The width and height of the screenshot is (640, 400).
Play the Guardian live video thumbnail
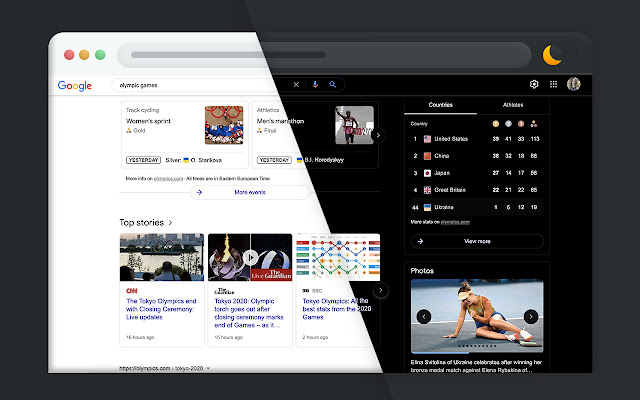tap(250, 257)
